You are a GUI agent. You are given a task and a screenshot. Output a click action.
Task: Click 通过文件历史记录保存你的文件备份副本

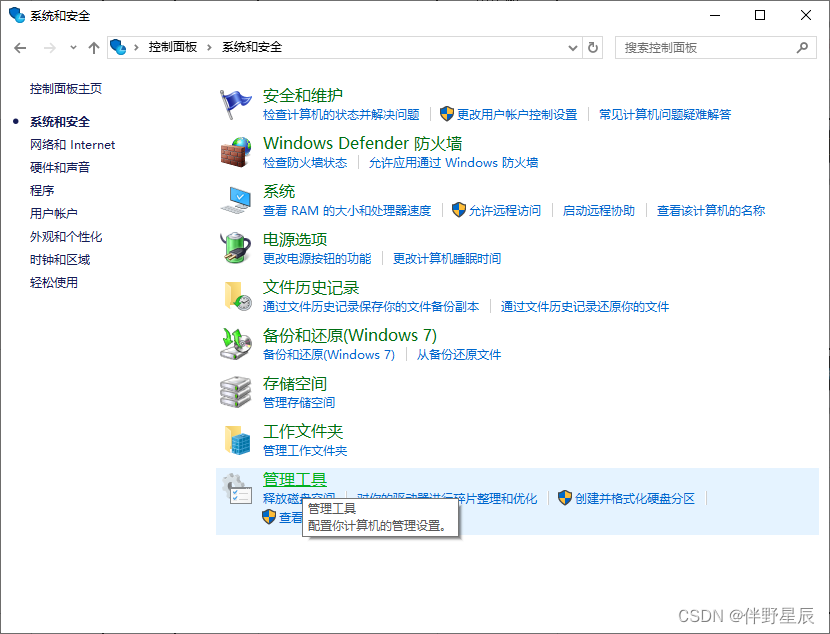point(371,306)
